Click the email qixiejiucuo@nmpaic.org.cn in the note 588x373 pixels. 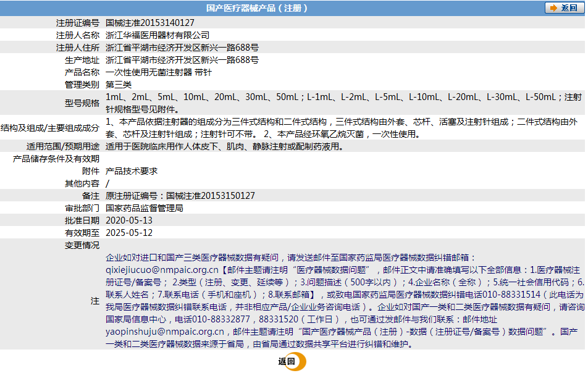(162, 270)
